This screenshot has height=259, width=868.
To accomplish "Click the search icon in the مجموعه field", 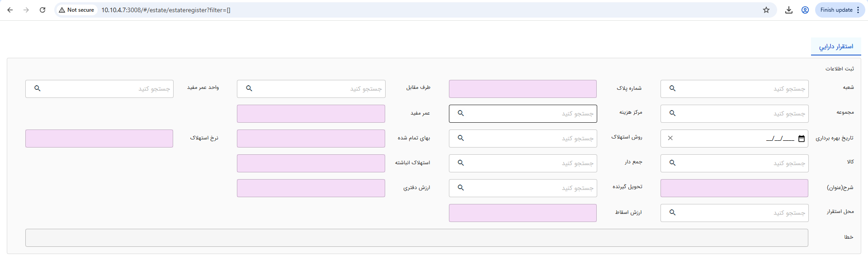I will 672,113.
